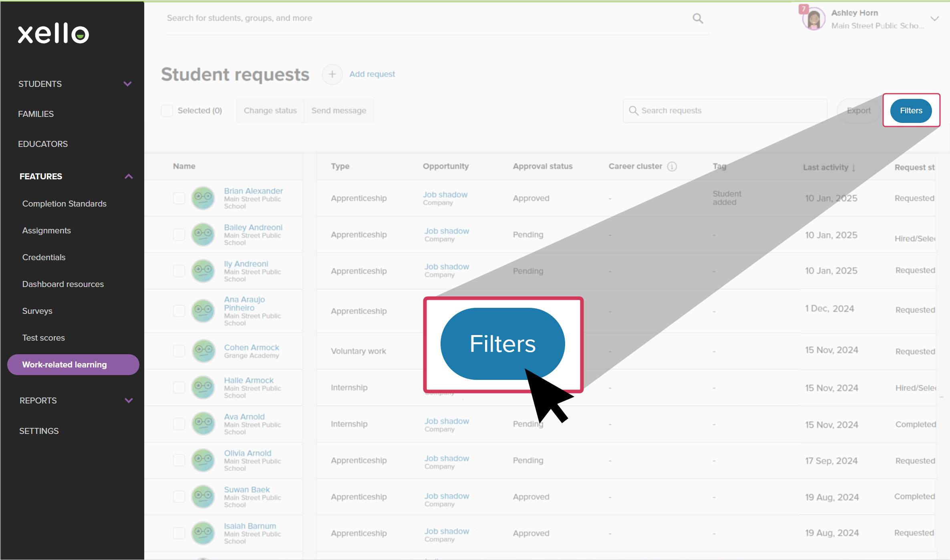This screenshot has width=950, height=560.
Task: Toggle the Selected (0) select-all checkbox
Action: click(167, 111)
